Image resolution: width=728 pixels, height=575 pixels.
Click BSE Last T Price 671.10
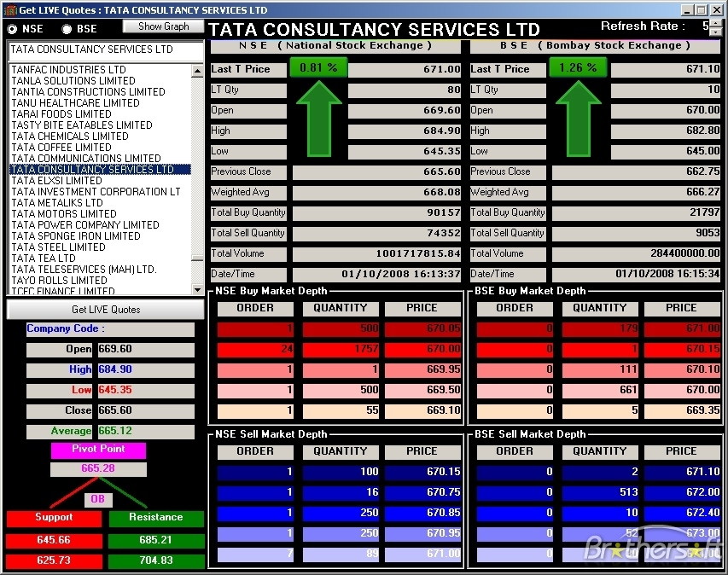tap(666, 70)
